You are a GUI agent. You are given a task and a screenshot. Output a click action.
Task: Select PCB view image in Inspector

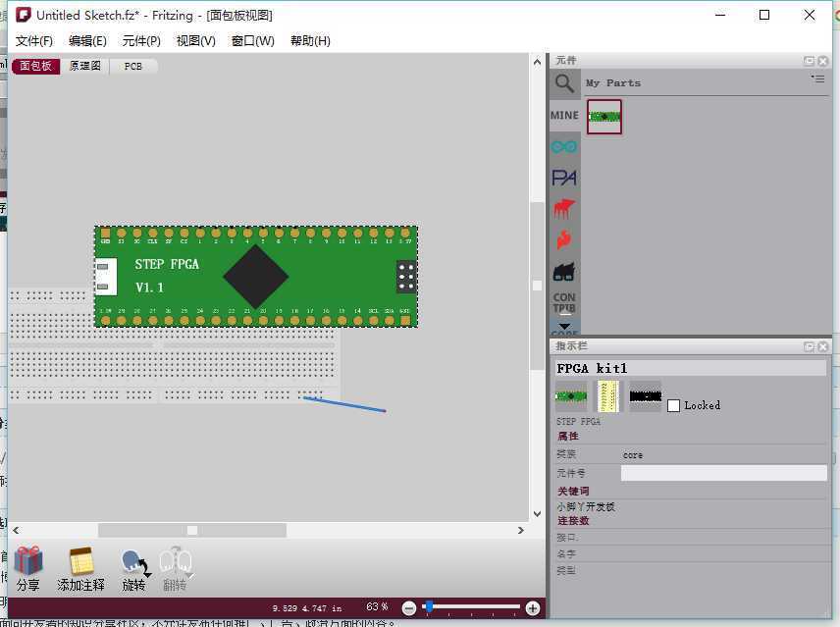[x=645, y=396]
